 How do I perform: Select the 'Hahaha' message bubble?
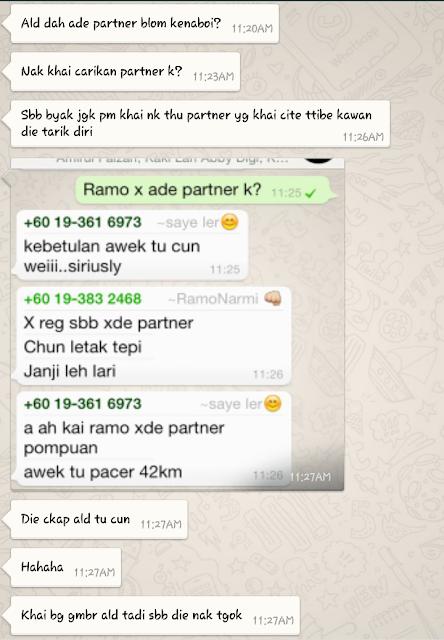tap(66, 568)
